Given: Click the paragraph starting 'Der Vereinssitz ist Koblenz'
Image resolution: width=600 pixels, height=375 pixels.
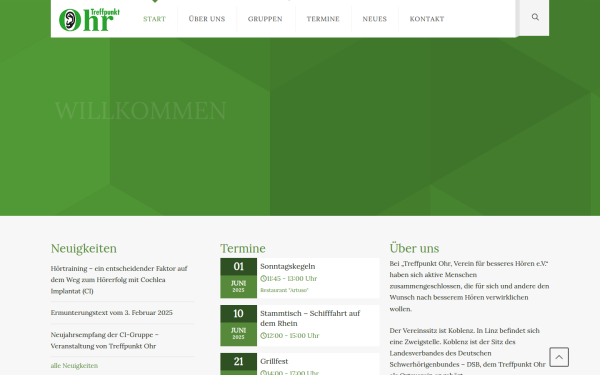Looking at the screenshot, I should [468, 351].
